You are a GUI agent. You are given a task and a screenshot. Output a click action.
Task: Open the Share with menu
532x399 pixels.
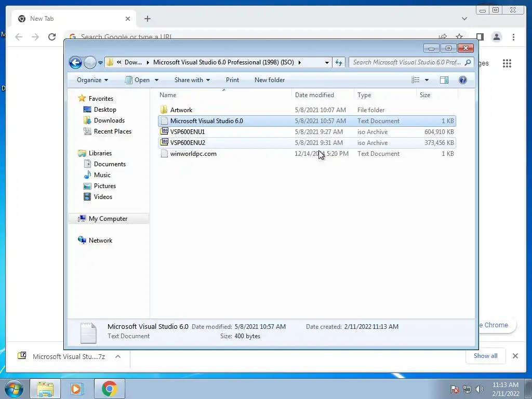tap(192, 80)
